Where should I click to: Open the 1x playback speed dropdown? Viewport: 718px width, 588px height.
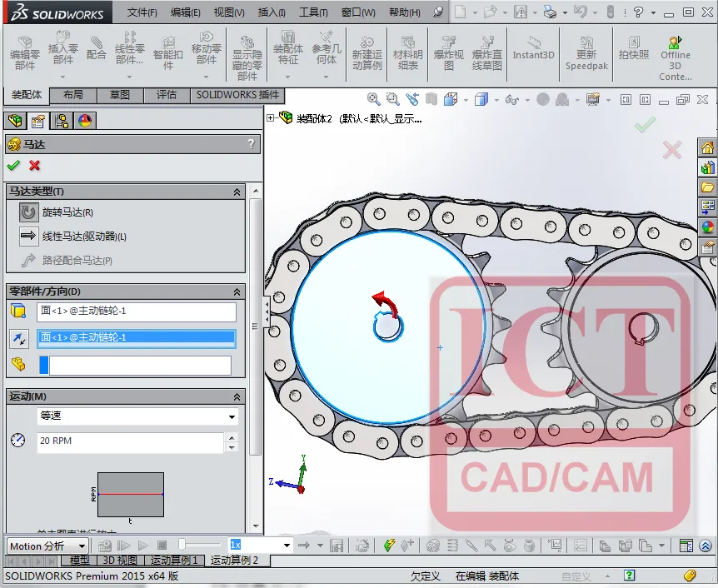pos(287,546)
